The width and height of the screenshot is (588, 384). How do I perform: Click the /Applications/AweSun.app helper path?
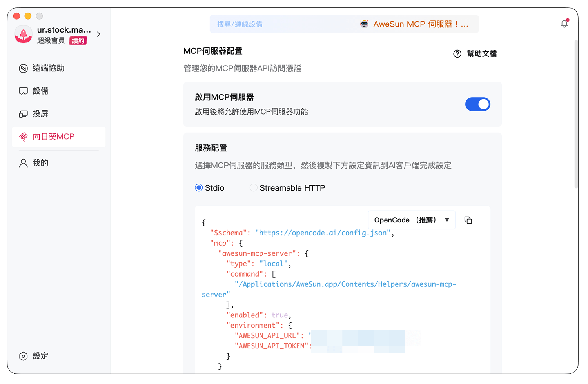tap(329, 289)
